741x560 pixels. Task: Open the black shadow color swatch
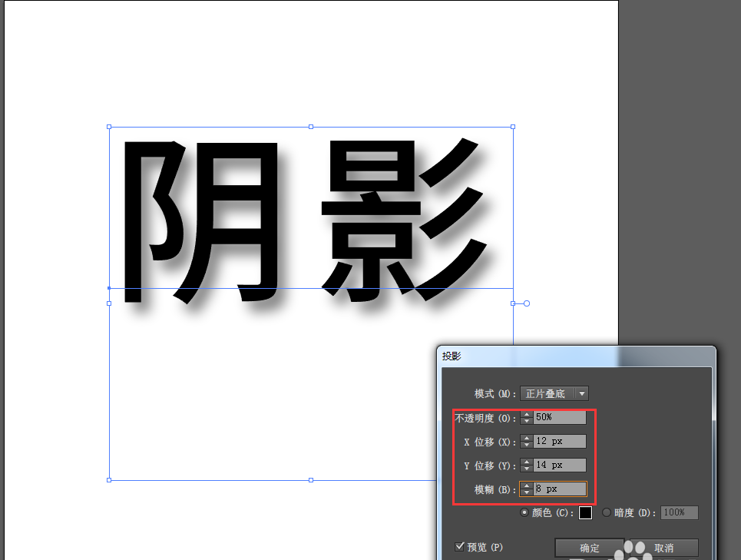pyautogui.click(x=586, y=512)
